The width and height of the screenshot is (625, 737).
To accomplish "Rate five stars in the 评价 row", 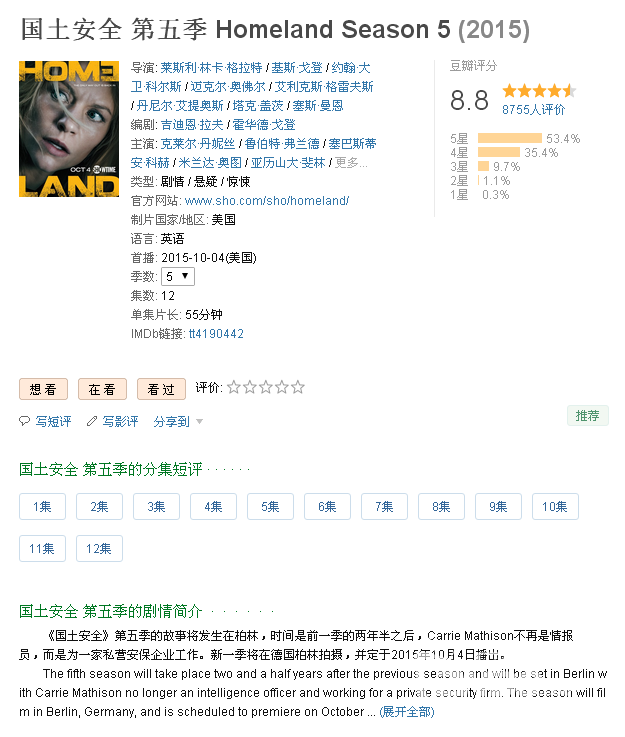I will (297, 387).
